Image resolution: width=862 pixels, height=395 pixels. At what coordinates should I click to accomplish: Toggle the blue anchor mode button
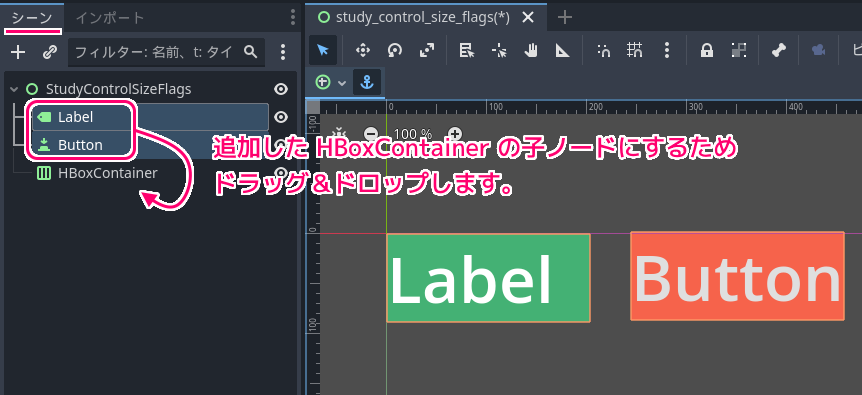pyautogui.click(x=366, y=82)
